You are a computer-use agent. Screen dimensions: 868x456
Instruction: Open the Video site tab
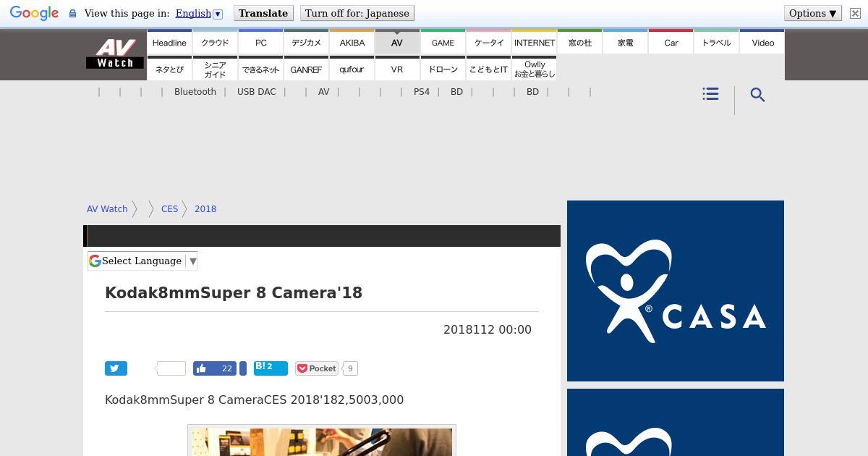pyautogui.click(x=762, y=43)
